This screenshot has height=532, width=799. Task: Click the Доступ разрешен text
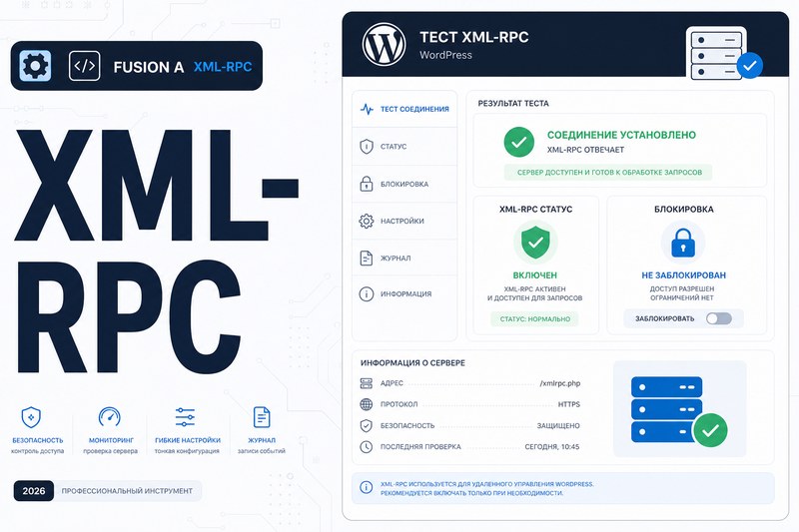(682, 288)
